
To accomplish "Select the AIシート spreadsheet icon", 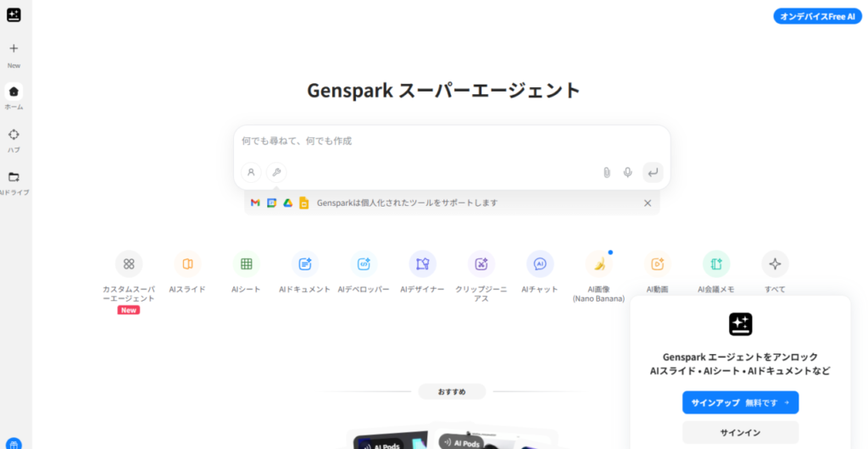I will (246, 263).
